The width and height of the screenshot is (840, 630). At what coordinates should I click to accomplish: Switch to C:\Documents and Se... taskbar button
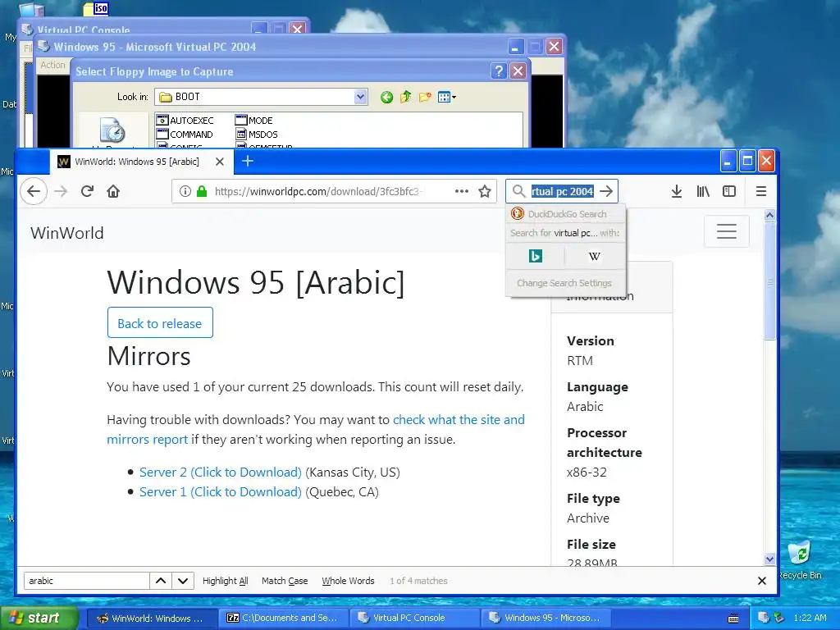(x=283, y=618)
